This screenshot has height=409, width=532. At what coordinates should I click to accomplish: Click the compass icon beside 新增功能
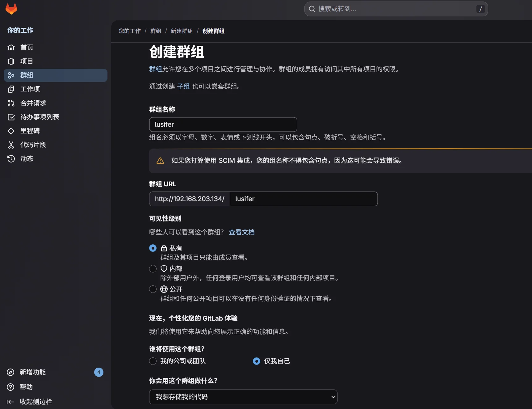click(x=10, y=372)
